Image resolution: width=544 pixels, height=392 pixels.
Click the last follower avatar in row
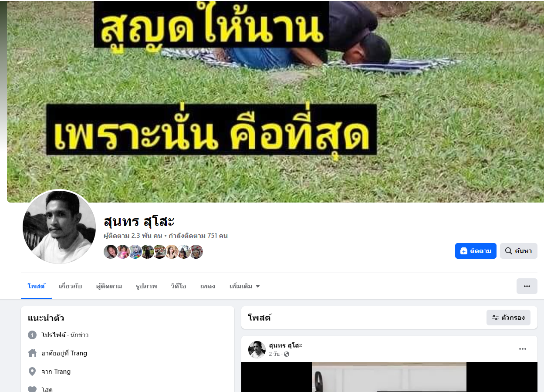coord(196,252)
